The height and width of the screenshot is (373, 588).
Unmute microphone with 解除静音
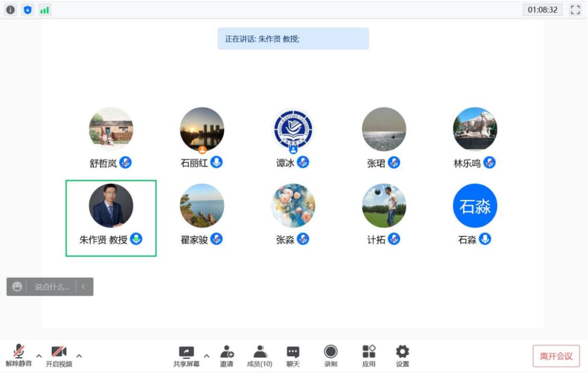(19, 356)
